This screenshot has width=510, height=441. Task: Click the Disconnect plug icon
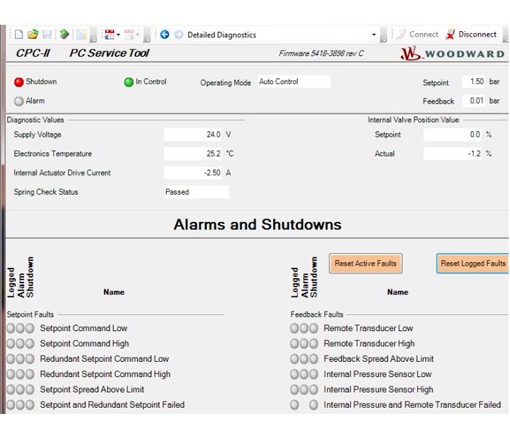pyautogui.click(x=450, y=34)
